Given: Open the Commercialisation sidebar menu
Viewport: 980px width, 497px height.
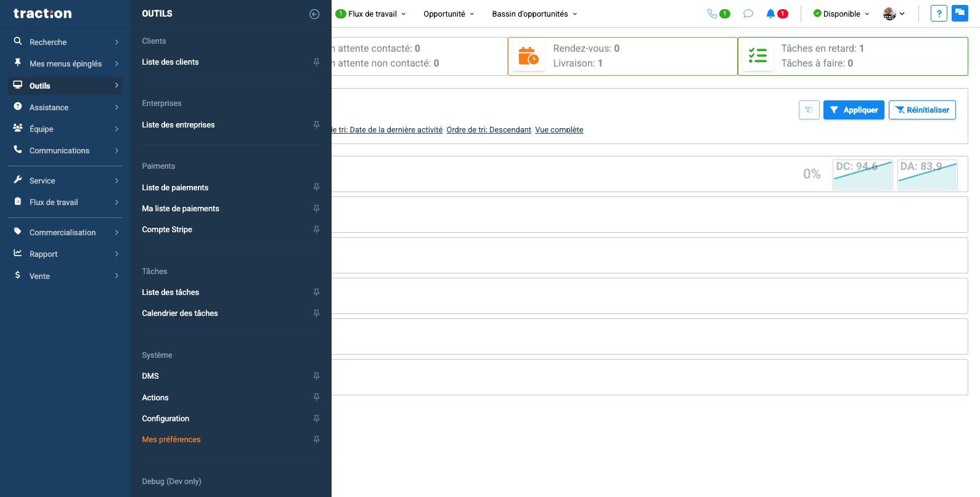Looking at the screenshot, I should [65, 232].
